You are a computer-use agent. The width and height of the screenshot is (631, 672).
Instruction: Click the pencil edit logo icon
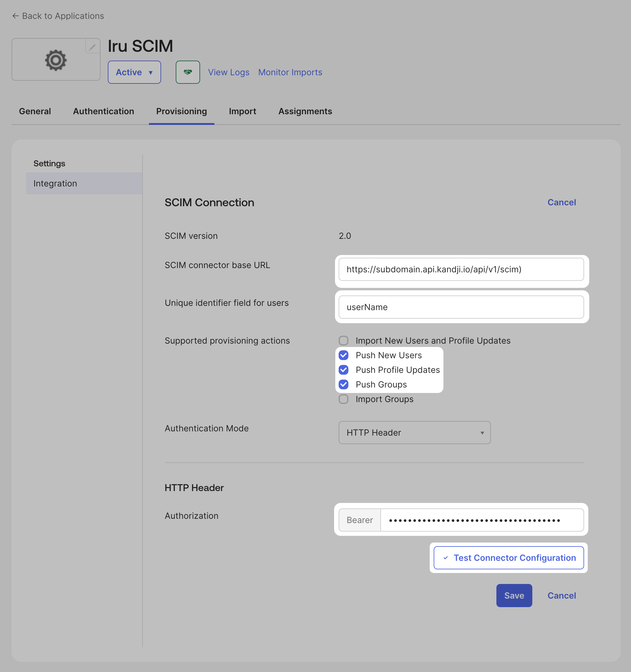point(92,47)
